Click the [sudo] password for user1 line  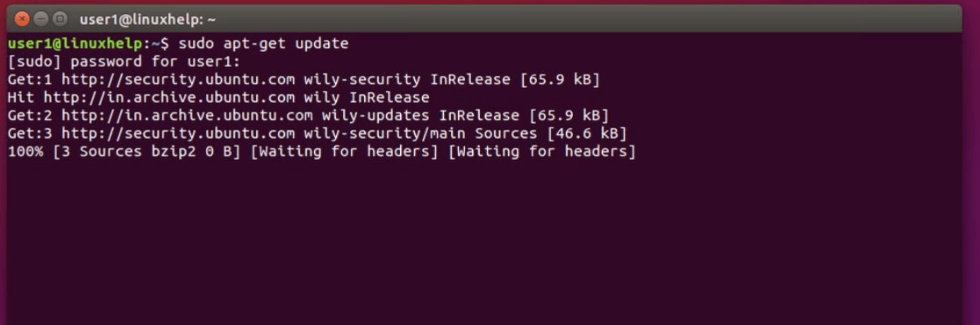coord(124,62)
